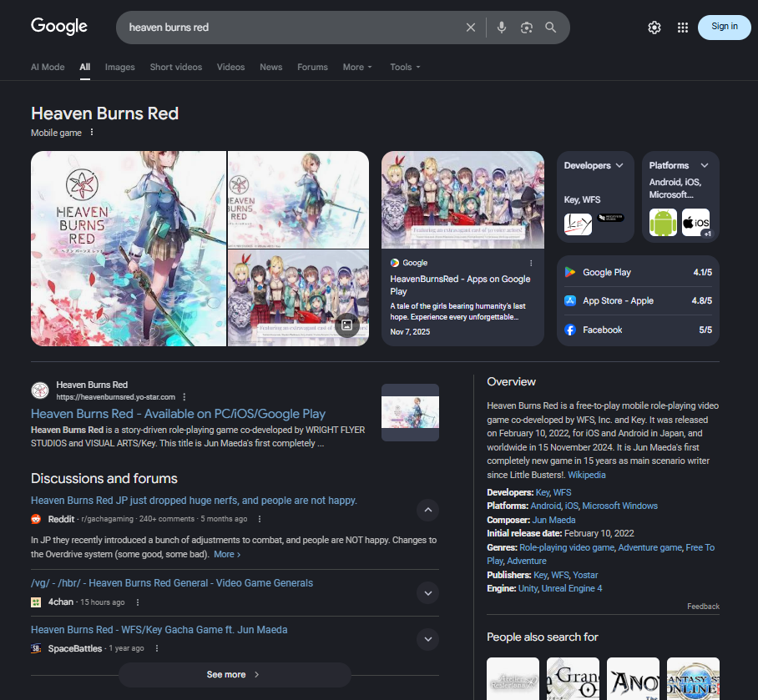This screenshot has width=758, height=700.
Task: Click More link in Reddit snippet
Action: pyautogui.click(x=227, y=555)
